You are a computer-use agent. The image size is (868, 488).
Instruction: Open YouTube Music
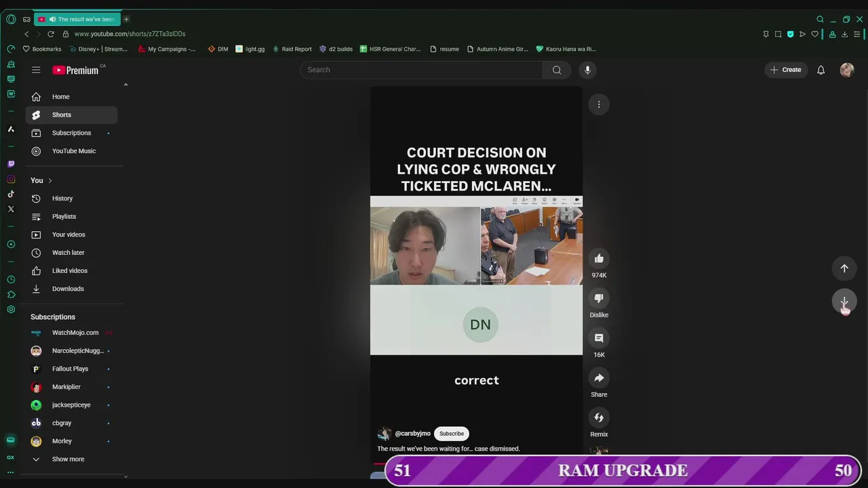(71, 151)
